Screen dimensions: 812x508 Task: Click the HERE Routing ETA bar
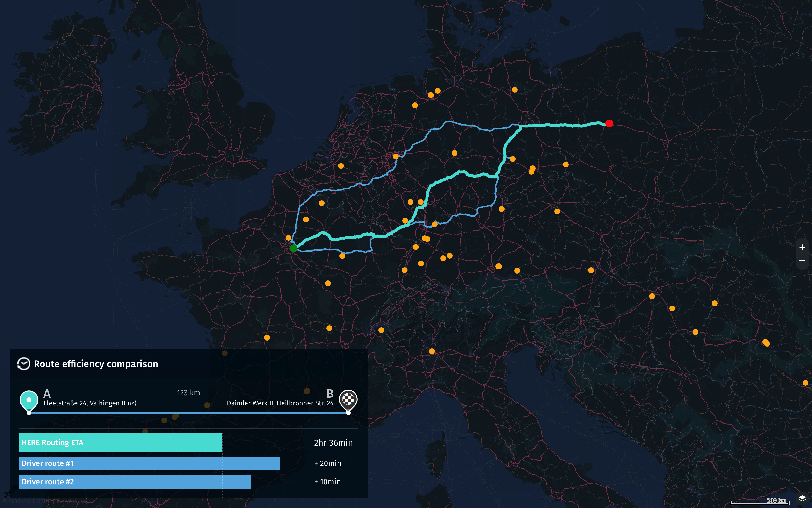pos(121,442)
